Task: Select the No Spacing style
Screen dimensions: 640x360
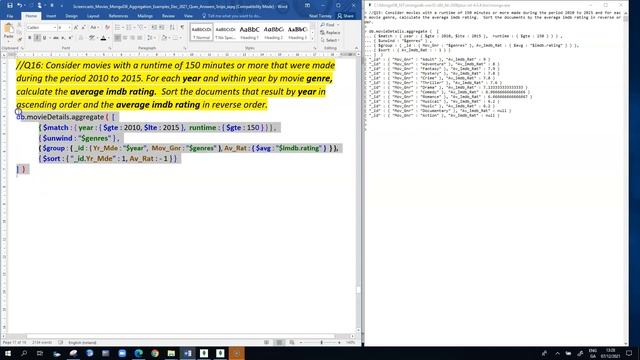Action: pos(225,32)
